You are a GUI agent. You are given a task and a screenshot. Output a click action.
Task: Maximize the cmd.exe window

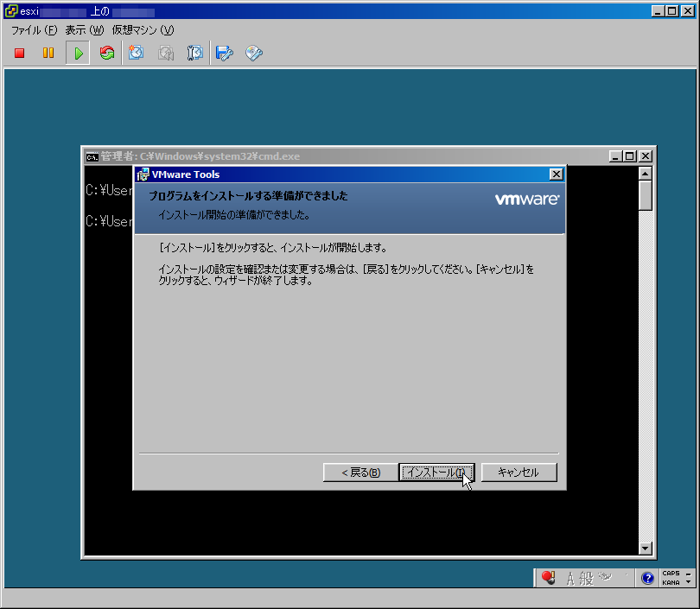tap(629, 156)
